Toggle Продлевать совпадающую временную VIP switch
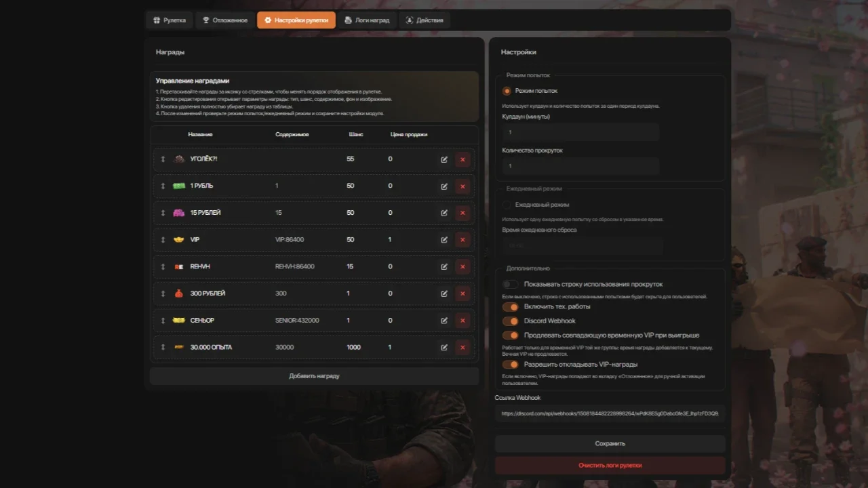This screenshot has height=488, width=868. coord(511,335)
